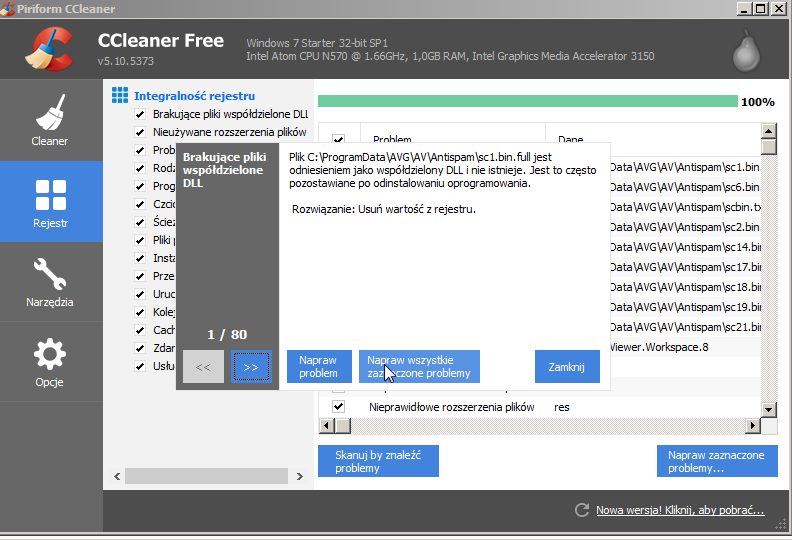Viewport: 792px width, 540px height.
Task: Click the CCleaner logo in header
Action: 49,49
